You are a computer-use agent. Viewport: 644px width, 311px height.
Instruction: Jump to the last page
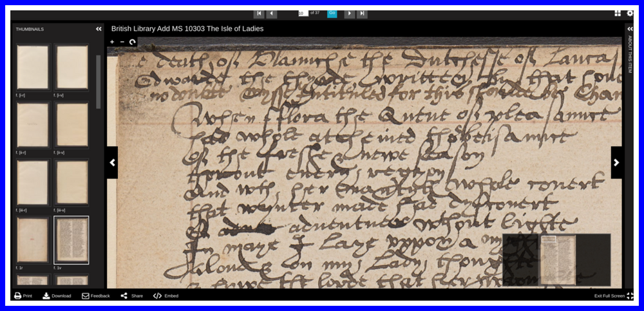tap(362, 14)
